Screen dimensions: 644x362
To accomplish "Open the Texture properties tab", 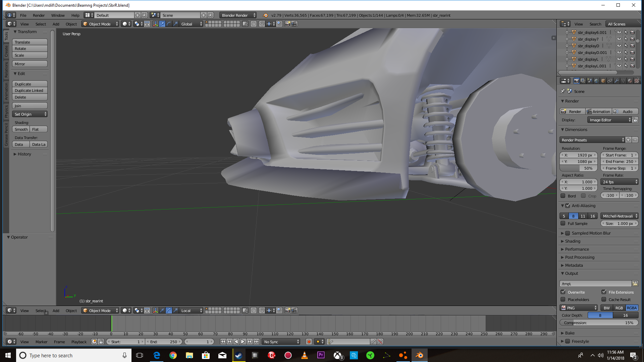I will pos(636,81).
